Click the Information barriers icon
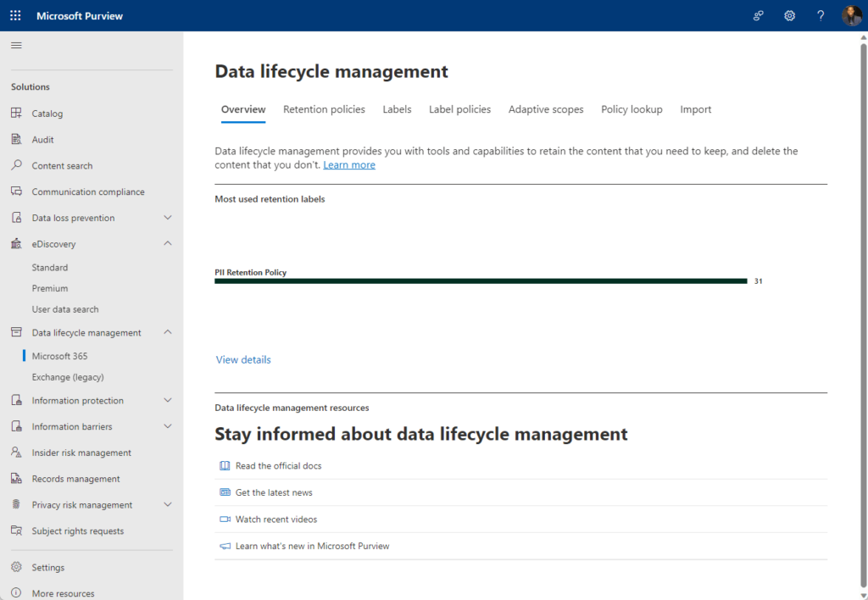Screen dimensions: 868x600 tap(17, 425)
